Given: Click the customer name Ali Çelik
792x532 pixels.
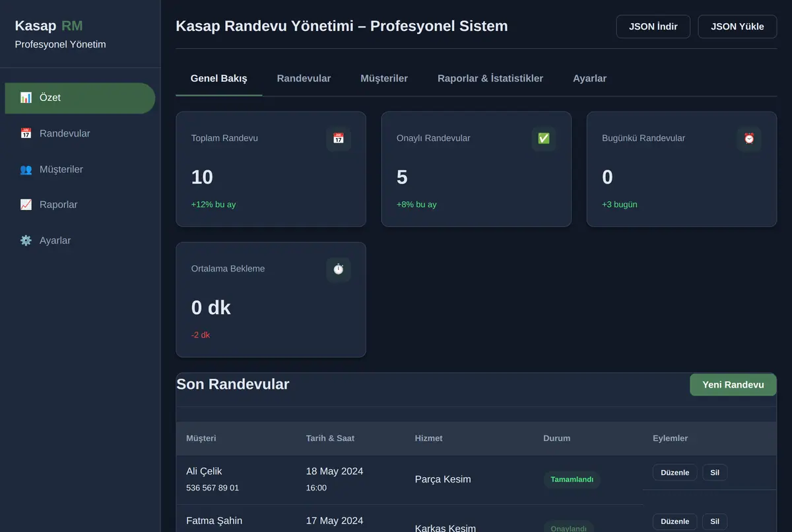Looking at the screenshot, I should point(204,471).
